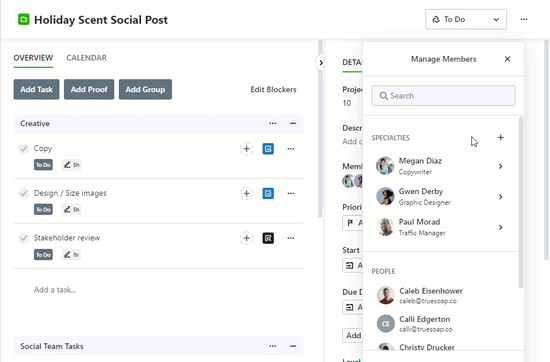
Task: Collapse the details panel with arrow toggle
Action: pyautogui.click(x=321, y=63)
